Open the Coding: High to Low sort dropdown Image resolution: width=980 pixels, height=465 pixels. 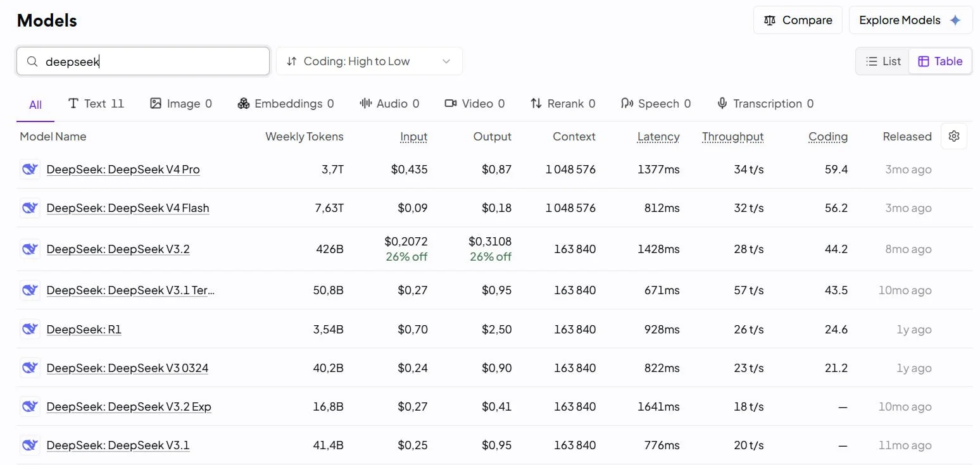tap(369, 61)
